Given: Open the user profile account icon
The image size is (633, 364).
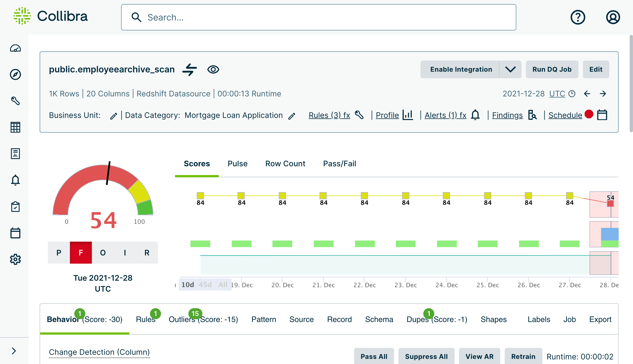Looking at the screenshot, I should 613,17.
